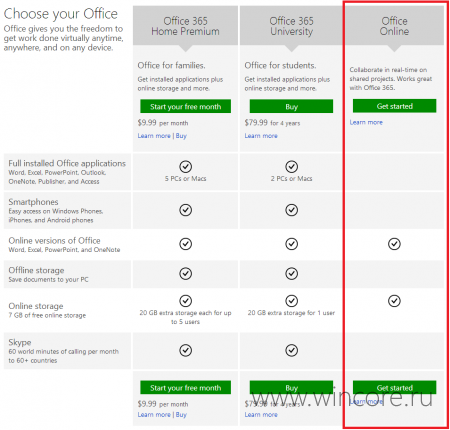450x430 pixels.
Task: Open top Learn more link under Office Online
Action: coord(366,122)
